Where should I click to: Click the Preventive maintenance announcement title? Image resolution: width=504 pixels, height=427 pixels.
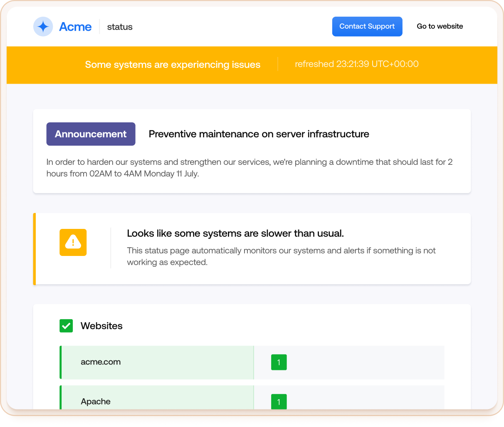[x=259, y=134]
